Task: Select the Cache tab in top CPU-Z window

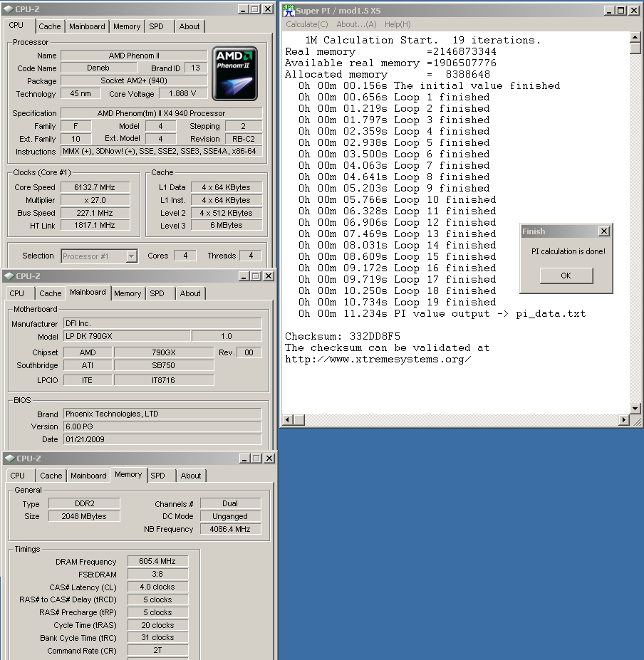Action: 50,26
